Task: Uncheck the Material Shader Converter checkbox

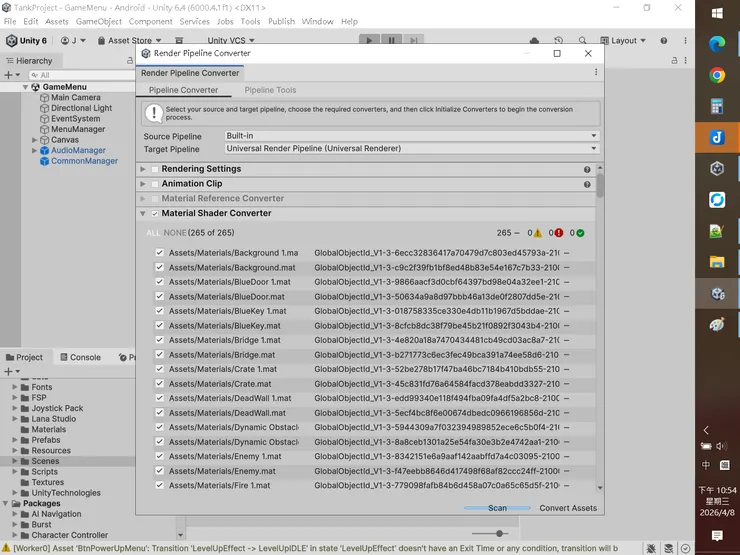Action: pos(155,213)
